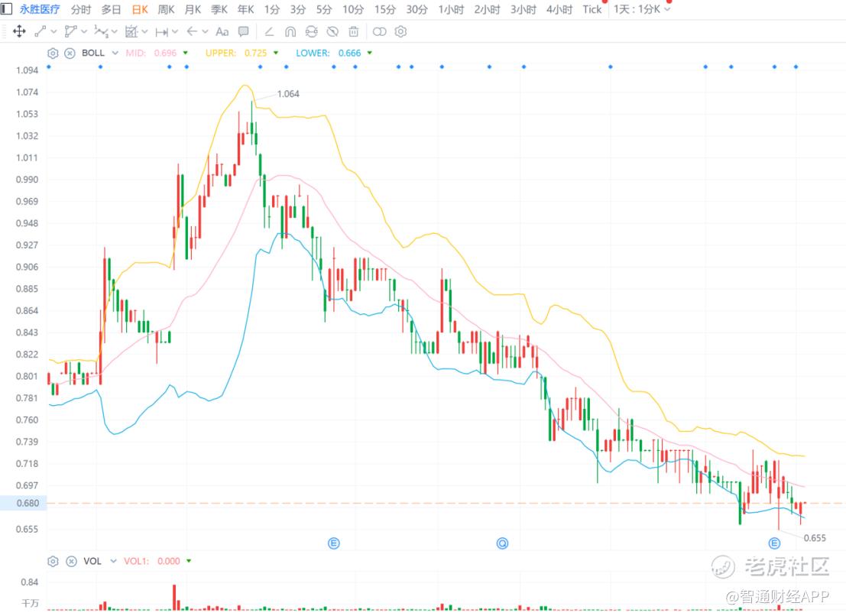
Task: Open BOLL indicator settings gear
Action: (x=53, y=53)
